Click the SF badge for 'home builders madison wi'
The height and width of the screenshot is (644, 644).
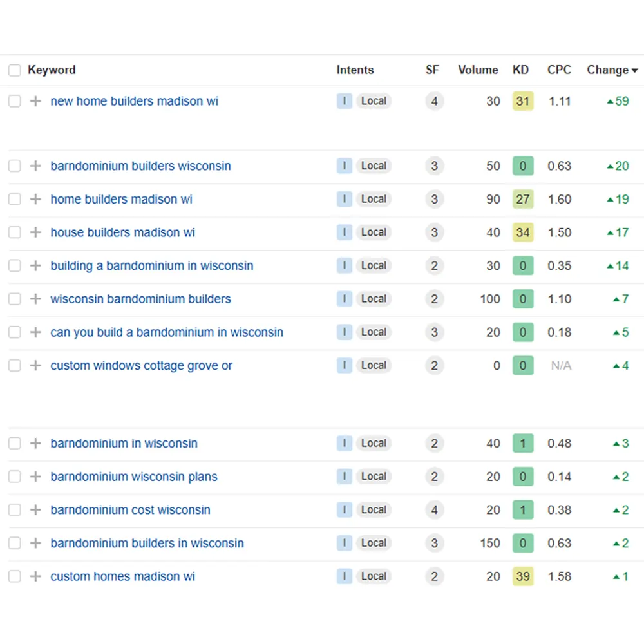434,200
